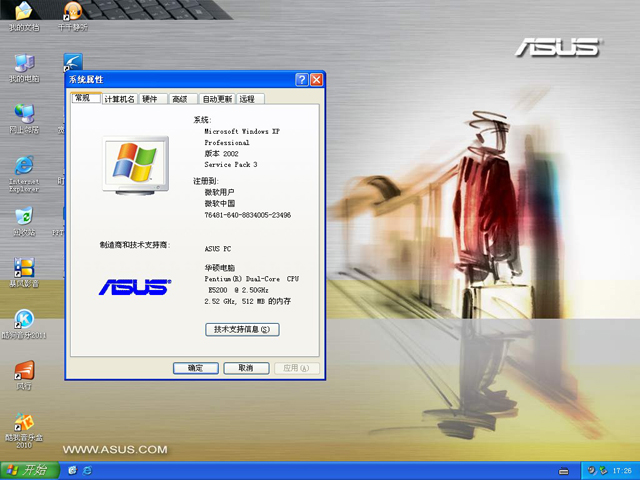Close the 系统属性 dialog
640x480 pixels.
316,79
